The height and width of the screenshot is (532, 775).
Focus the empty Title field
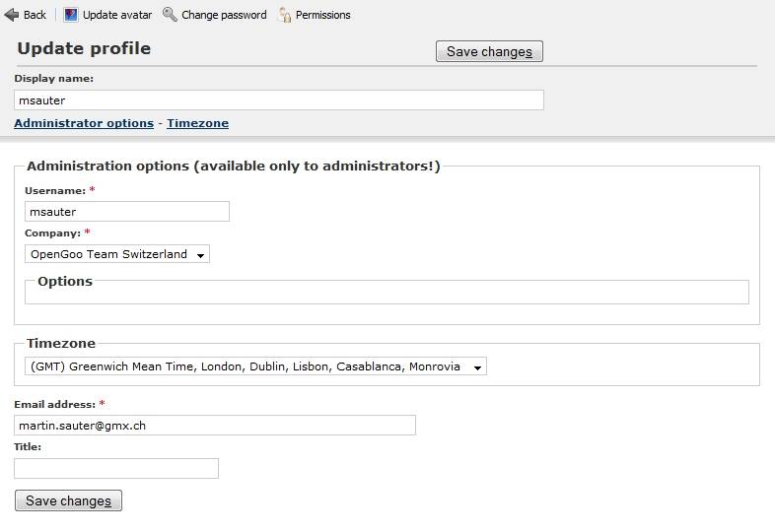116,468
